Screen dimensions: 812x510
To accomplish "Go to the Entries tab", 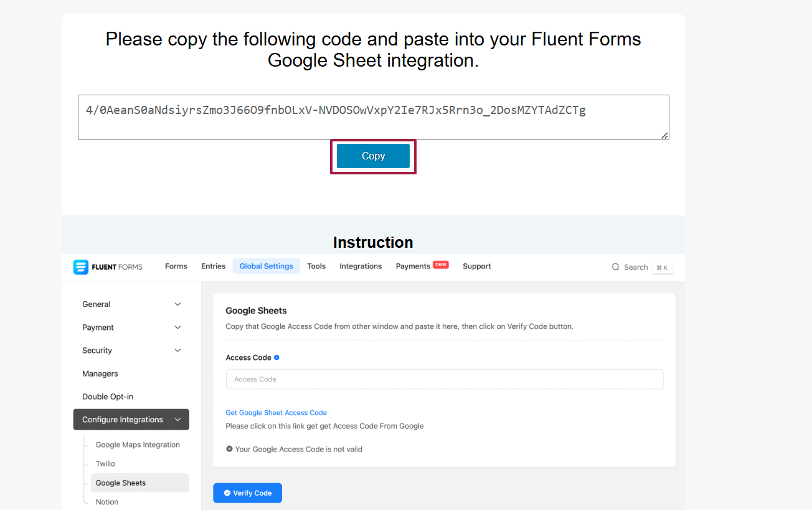I will [213, 267].
